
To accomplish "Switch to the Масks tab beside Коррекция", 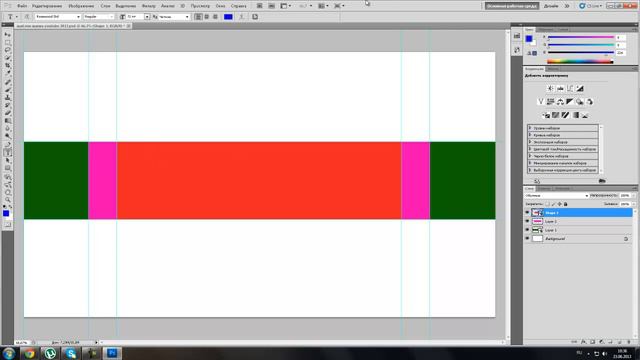I will [x=553, y=69].
